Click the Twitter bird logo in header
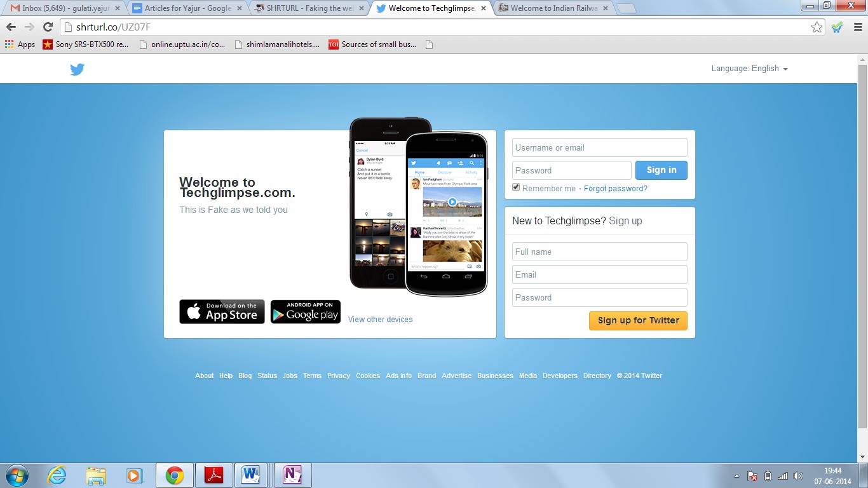 point(77,69)
